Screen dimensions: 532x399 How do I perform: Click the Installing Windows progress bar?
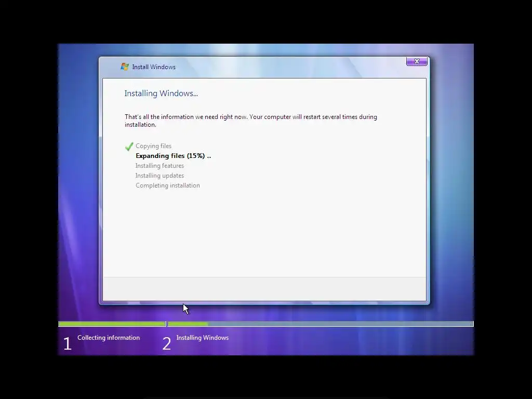pos(320,324)
